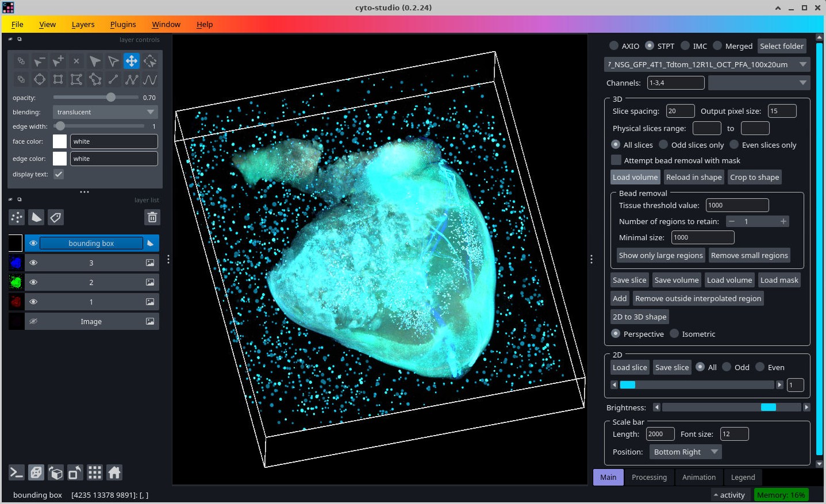Pick the add path tool
This screenshot has width=826, height=504.
150,79
